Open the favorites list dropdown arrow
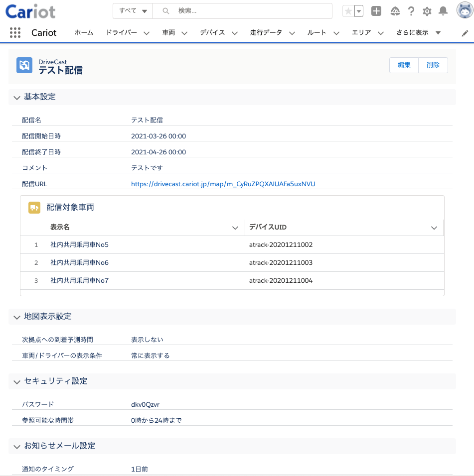This screenshot has width=474, height=476. point(359,11)
